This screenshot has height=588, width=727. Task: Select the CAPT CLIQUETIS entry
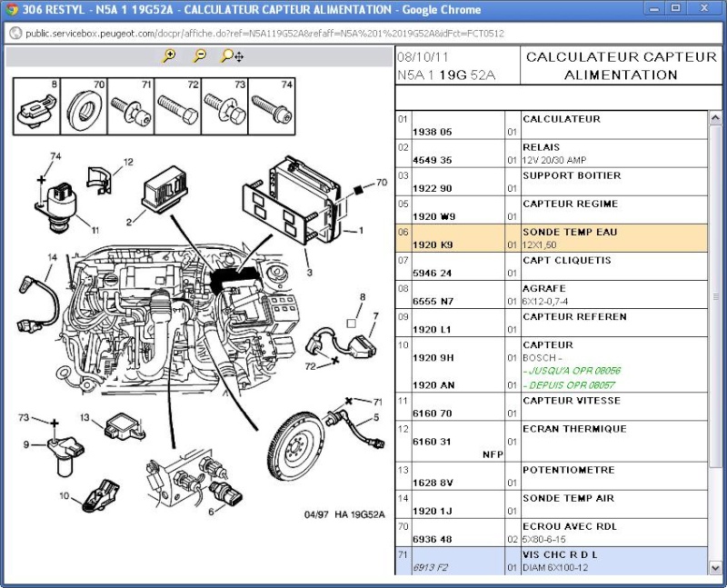coord(566,261)
